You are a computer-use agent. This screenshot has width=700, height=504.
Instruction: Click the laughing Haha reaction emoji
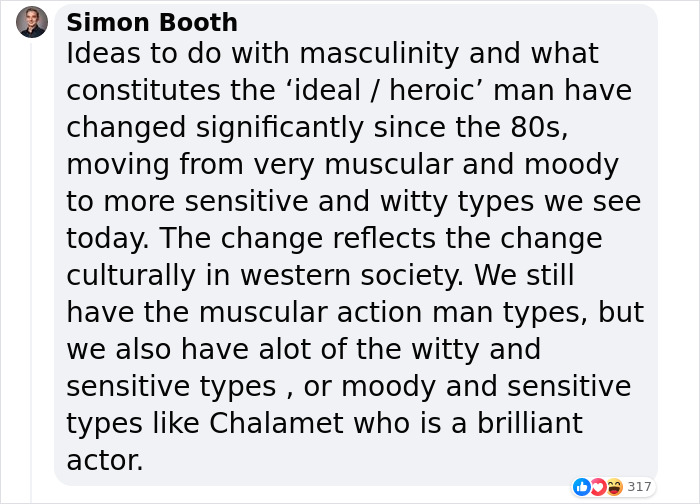pyautogui.click(x=615, y=487)
